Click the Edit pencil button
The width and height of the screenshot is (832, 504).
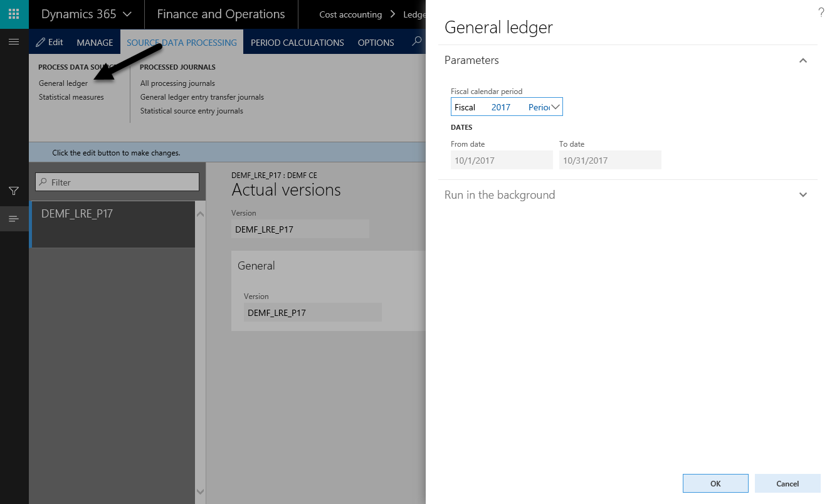50,42
